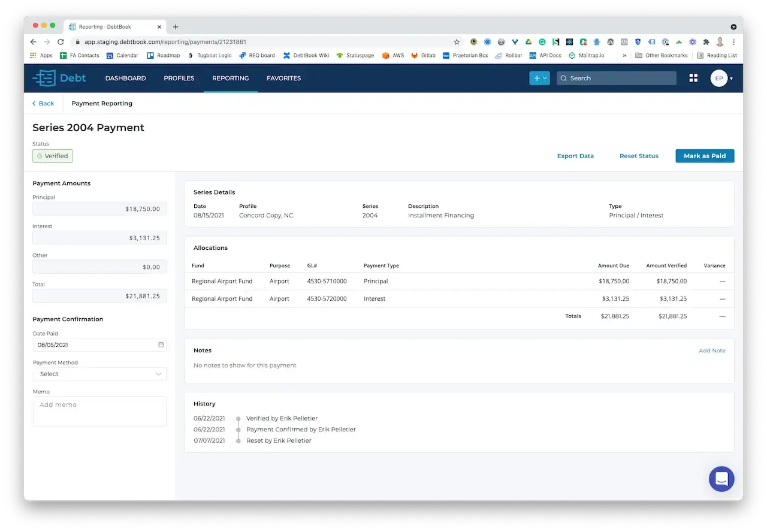Screen dimensions: 767x532
Task: Click Payment Reporting breadcrumb
Action: [x=102, y=103]
